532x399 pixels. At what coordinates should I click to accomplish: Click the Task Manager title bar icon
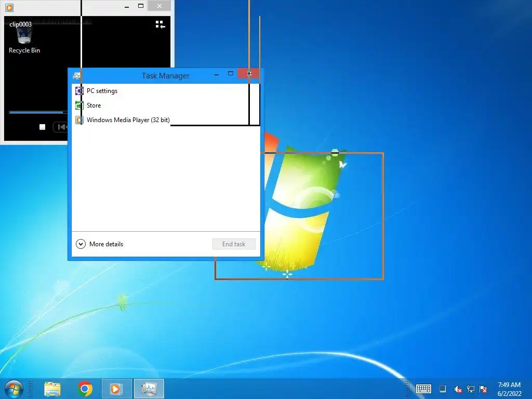click(x=77, y=75)
